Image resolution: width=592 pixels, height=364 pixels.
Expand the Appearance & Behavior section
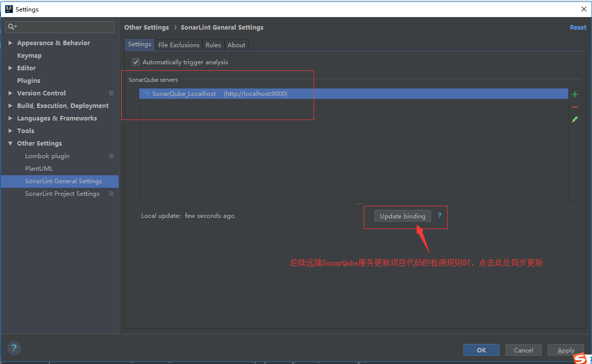point(10,43)
